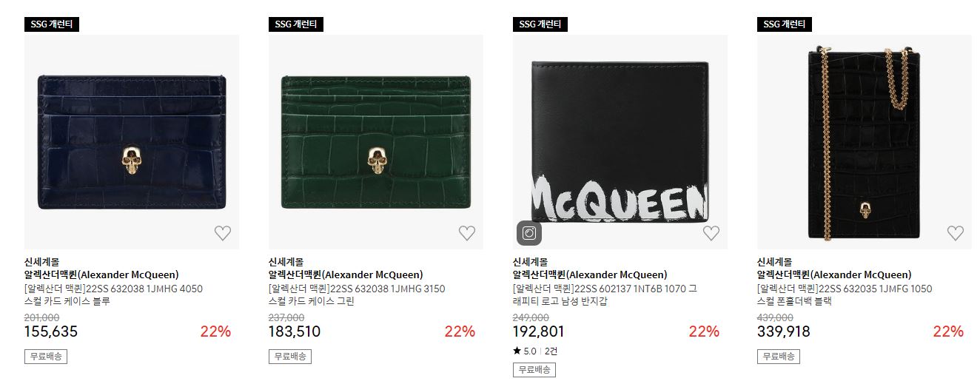This screenshot has width=980, height=384.
Task: Open product title ending 1JMHG 3150 그린
Action: [357, 294]
